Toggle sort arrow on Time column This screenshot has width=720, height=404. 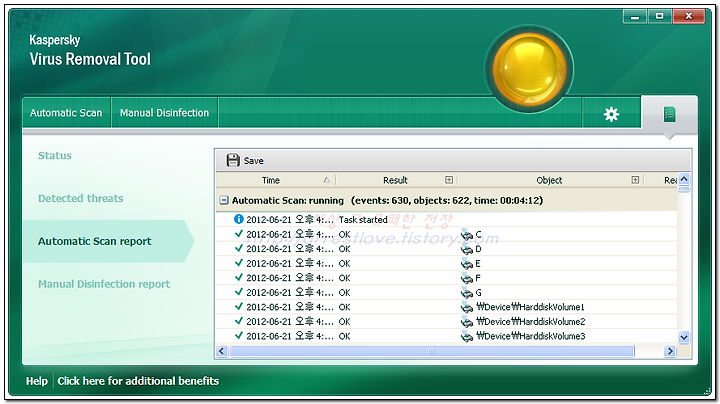[326, 180]
